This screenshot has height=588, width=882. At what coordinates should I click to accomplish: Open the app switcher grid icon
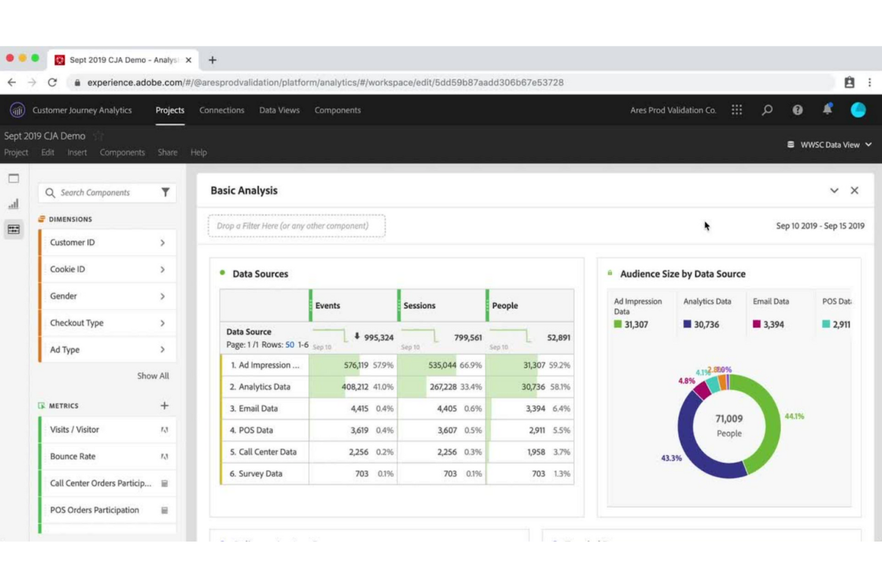click(x=737, y=110)
